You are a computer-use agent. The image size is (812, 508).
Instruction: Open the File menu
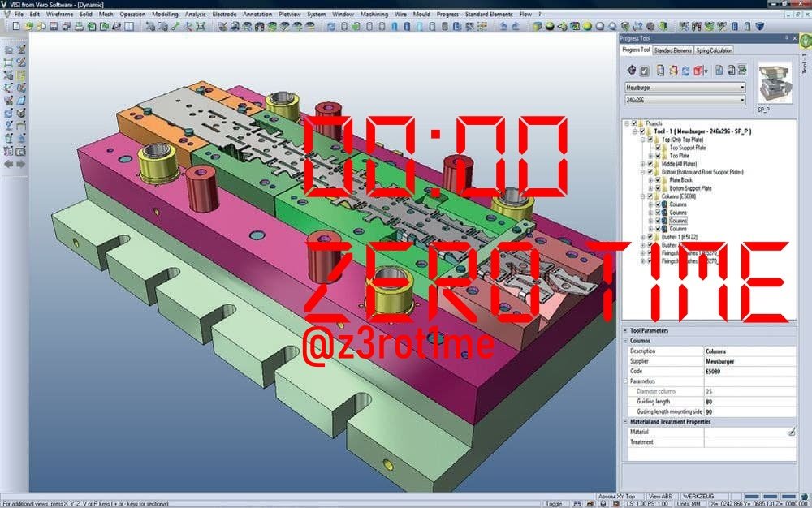click(x=19, y=15)
